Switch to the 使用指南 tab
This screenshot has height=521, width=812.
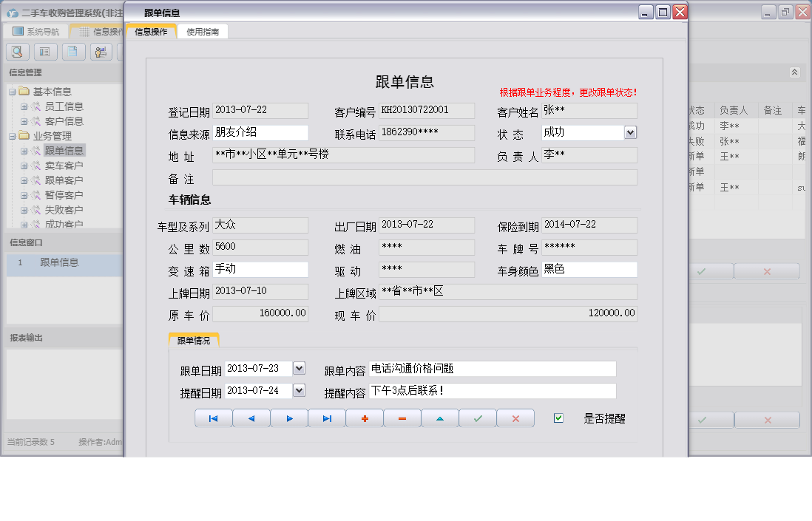click(x=202, y=31)
